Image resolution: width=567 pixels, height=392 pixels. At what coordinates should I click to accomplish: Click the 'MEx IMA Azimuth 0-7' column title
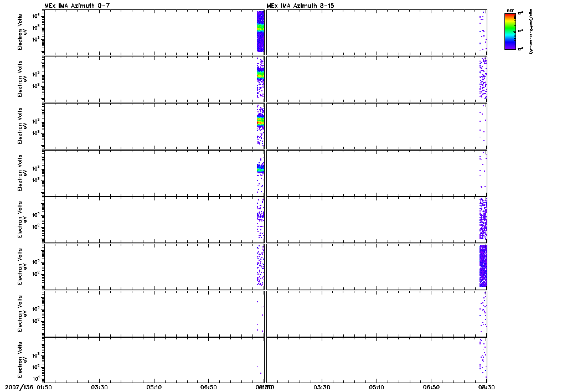click(x=76, y=6)
